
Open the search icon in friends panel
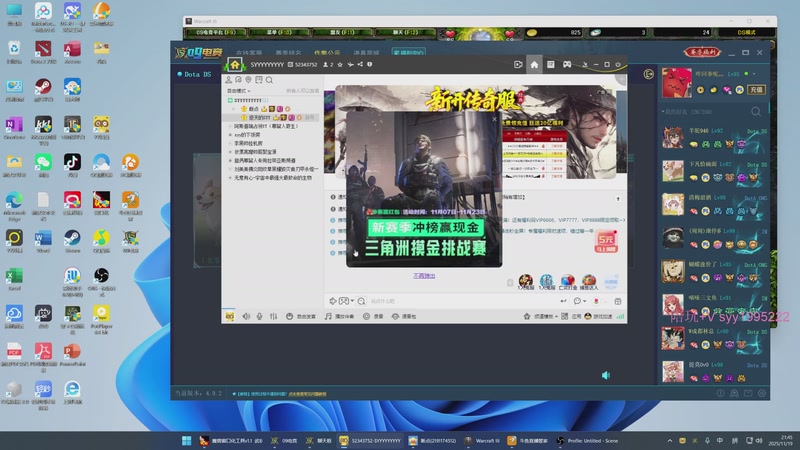click(756, 112)
